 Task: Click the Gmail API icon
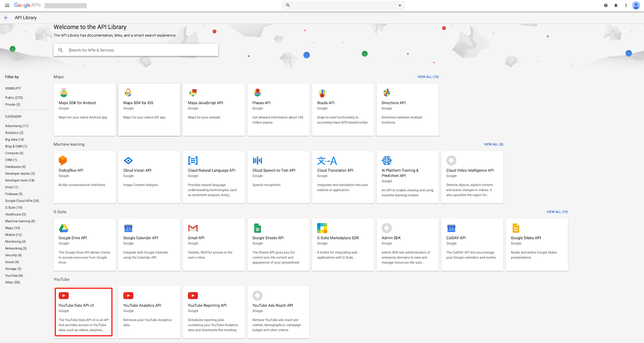click(193, 228)
